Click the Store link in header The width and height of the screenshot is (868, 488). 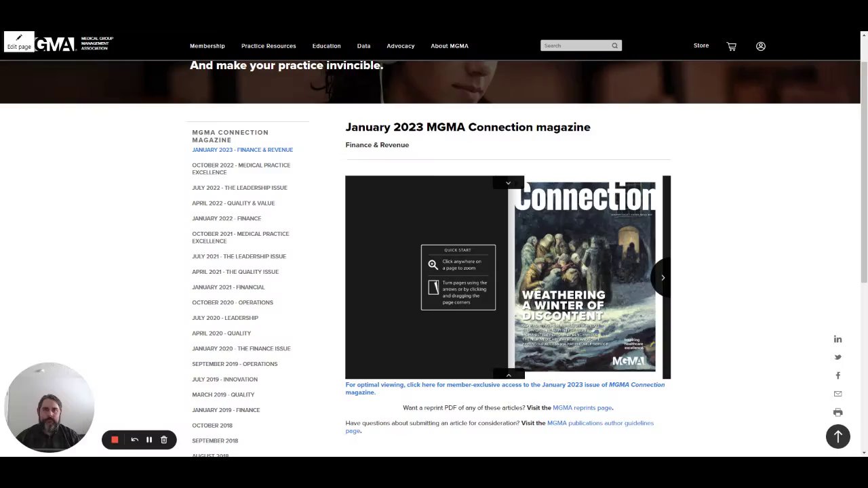(701, 45)
